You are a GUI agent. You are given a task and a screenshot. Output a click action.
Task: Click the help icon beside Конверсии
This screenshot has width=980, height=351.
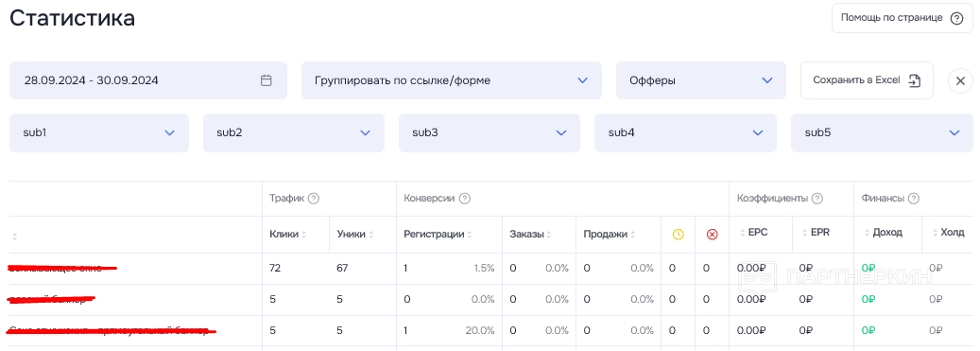[464, 199]
